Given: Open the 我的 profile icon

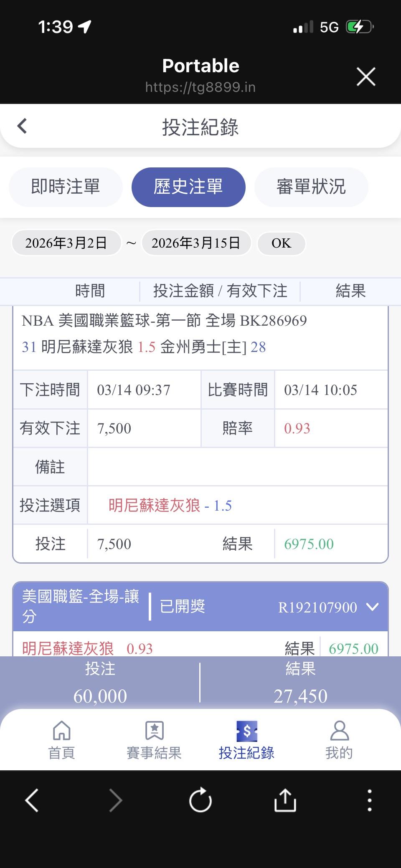Looking at the screenshot, I should pyautogui.click(x=339, y=740).
